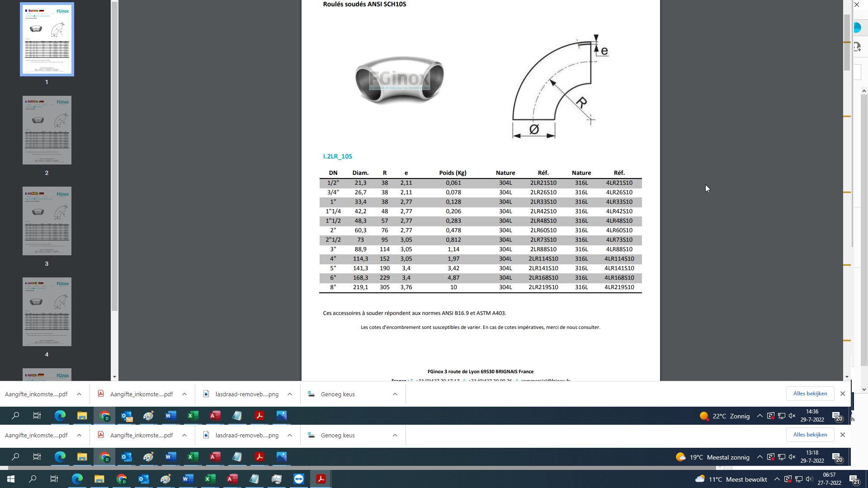Open options chevron for Genoeg keus above Zonnig taskbar
This screenshot has width=868, height=488.
click(395, 394)
